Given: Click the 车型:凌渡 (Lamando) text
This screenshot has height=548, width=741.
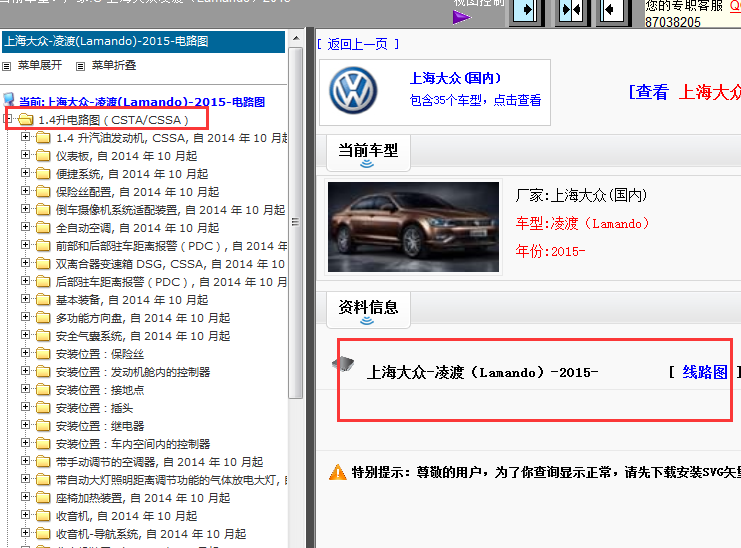Looking at the screenshot, I should coord(583,223).
